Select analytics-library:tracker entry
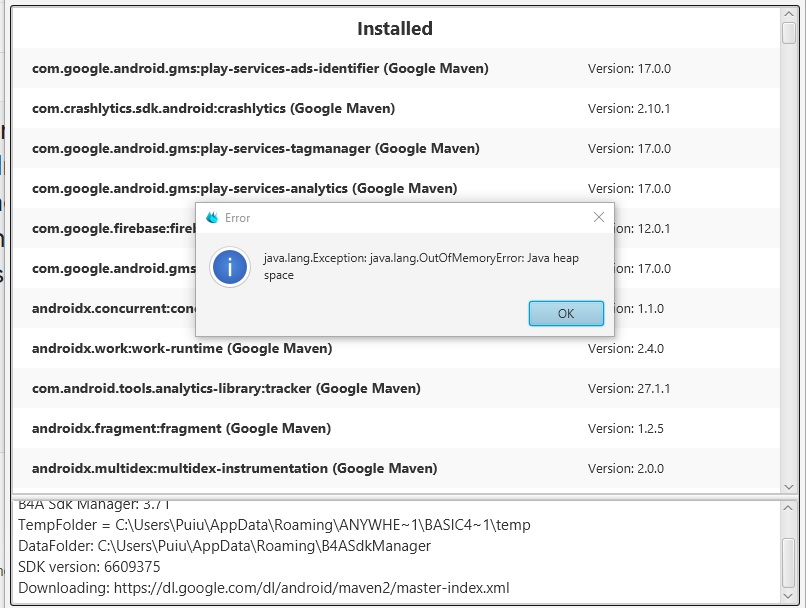 pyautogui.click(x=226, y=388)
